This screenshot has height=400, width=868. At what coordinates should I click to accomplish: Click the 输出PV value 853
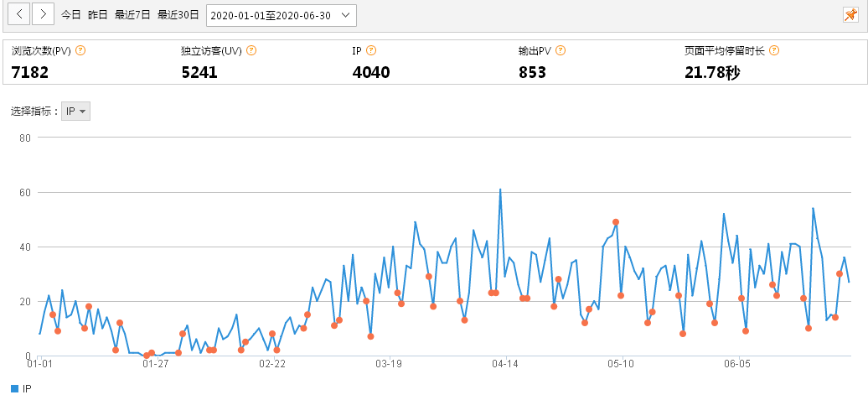click(533, 72)
